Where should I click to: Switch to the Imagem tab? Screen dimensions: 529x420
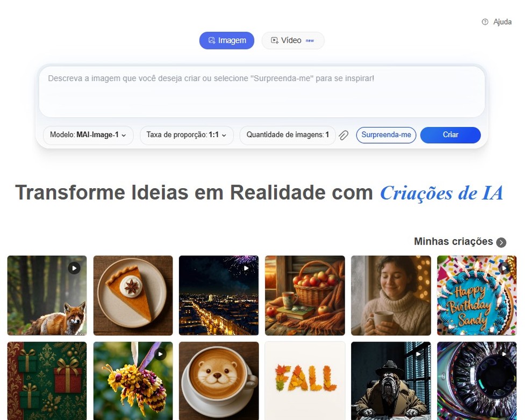(227, 40)
